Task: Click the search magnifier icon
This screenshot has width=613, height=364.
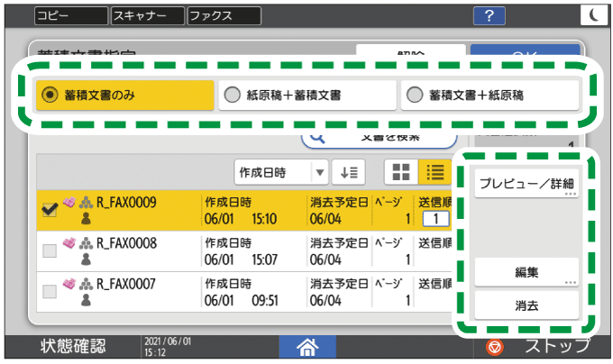Action: (x=317, y=138)
